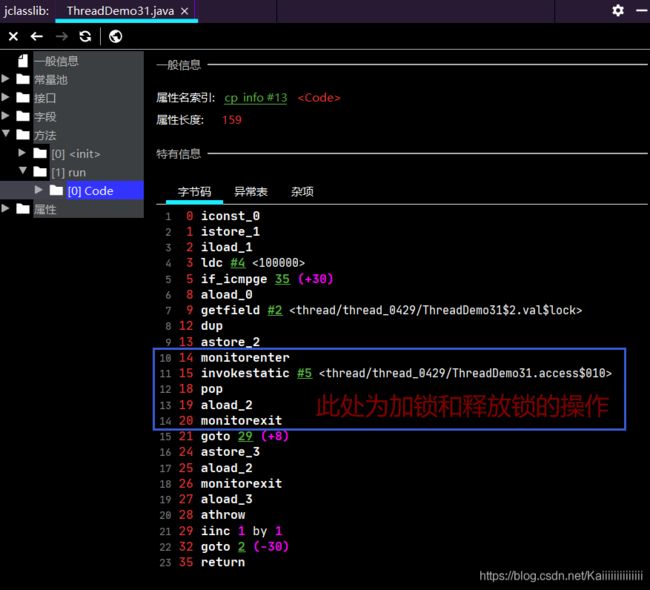This screenshot has width=650, height=590.
Task: Collapse the [1] run method node
Action: click(23, 170)
